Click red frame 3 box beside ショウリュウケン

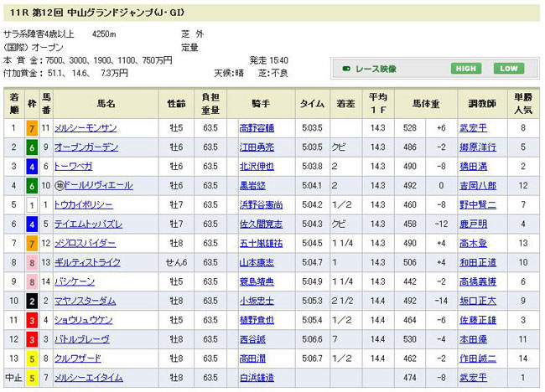pyautogui.click(x=30, y=320)
